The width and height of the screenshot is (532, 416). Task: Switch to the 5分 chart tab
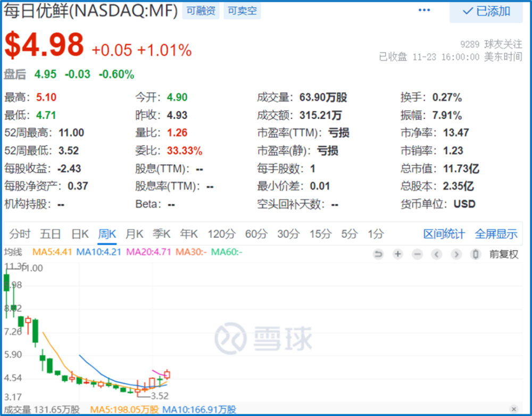click(x=349, y=234)
